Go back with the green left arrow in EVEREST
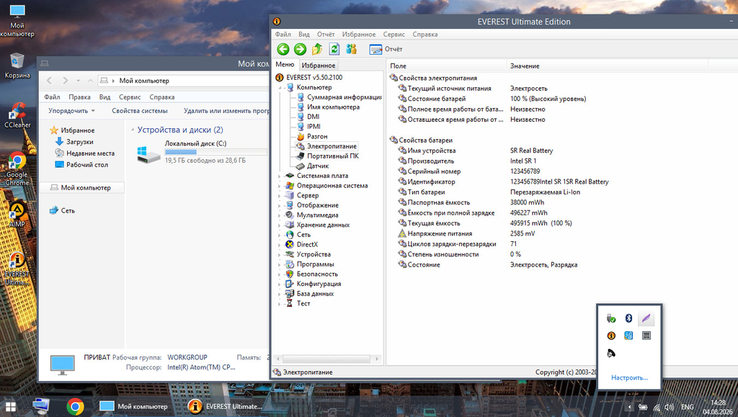This screenshot has width=738, height=417. (283, 49)
